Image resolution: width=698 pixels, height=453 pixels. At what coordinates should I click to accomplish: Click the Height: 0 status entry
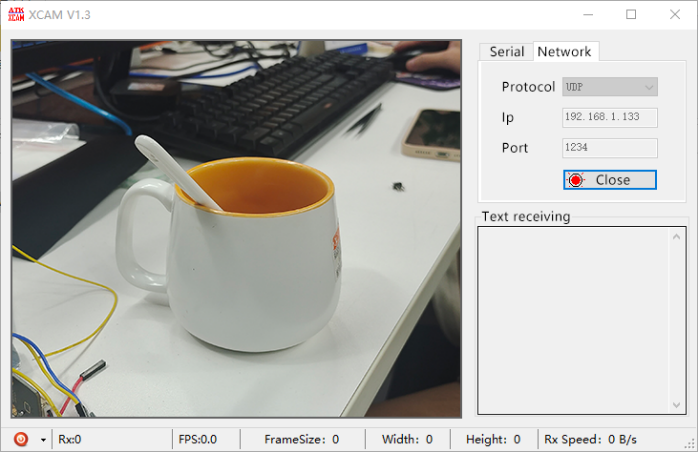point(493,440)
